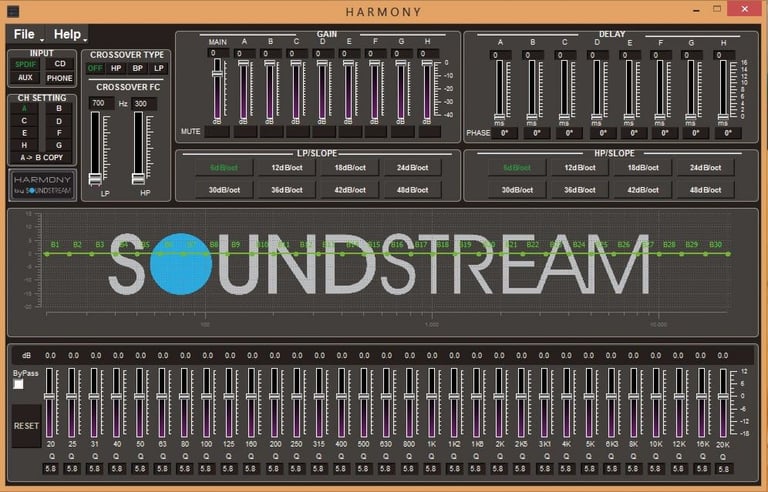768x492 pixels.
Task: Select channel A in CH SETTING
Action: click(24, 108)
